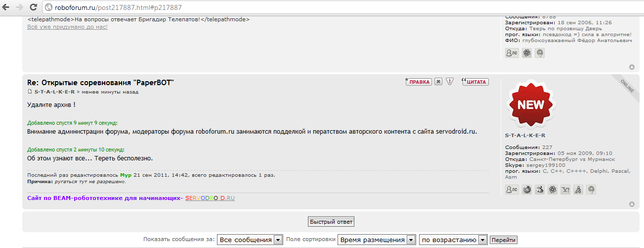Open S-T-A-L-K-E-R's MSN messenger icon
This screenshot has width=644, height=248.
(x=540, y=190)
